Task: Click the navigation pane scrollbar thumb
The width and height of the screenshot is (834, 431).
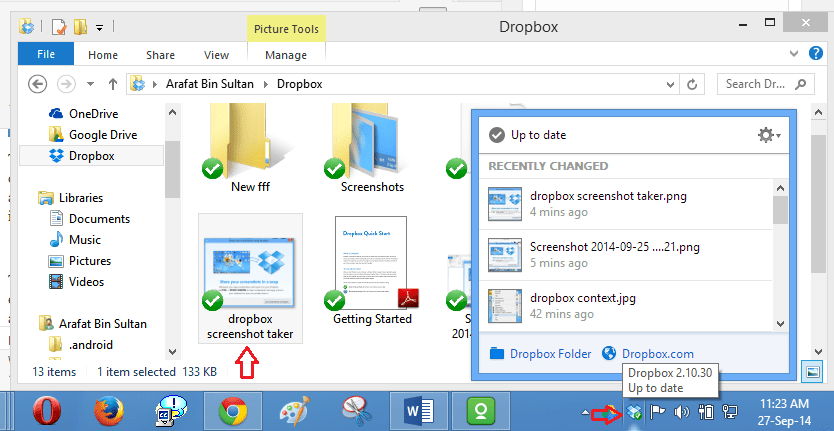Action: (172, 169)
